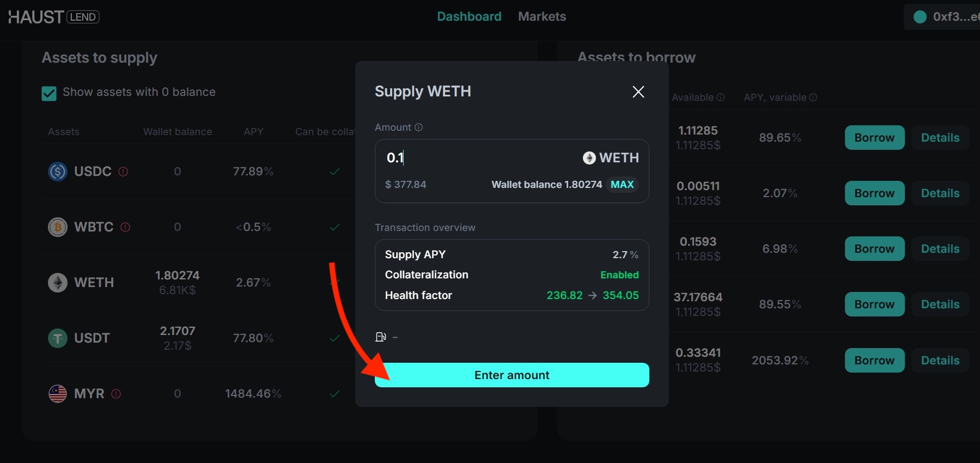Click the info icon next to APY, variable
This screenshot has width=980, height=463.
click(813, 98)
